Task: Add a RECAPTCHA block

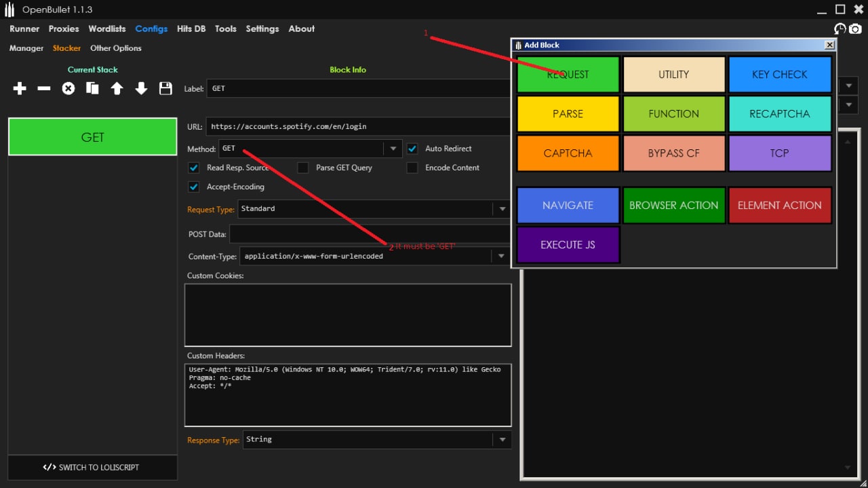Action: pyautogui.click(x=780, y=114)
